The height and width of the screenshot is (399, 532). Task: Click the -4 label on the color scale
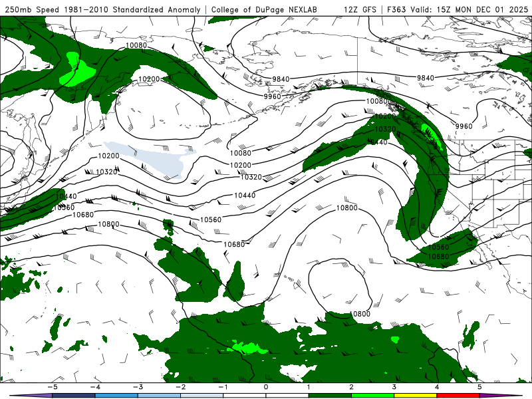pyautogui.click(x=95, y=387)
